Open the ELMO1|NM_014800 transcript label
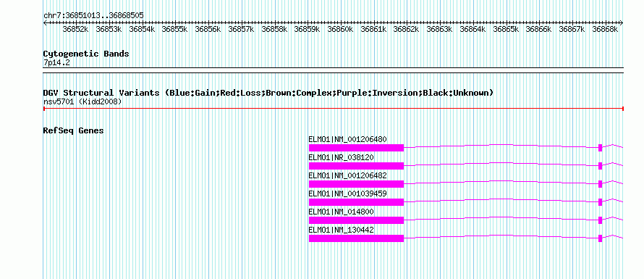644x279 pixels. tap(342, 212)
